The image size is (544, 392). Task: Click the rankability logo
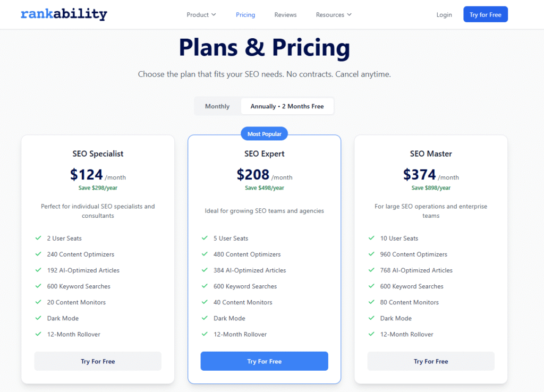(64, 14)
